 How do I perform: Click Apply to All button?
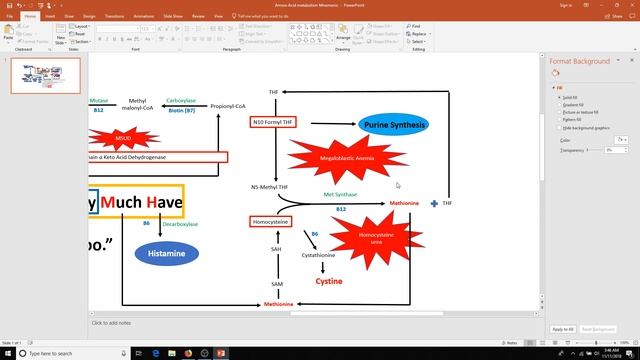(563, 329)
